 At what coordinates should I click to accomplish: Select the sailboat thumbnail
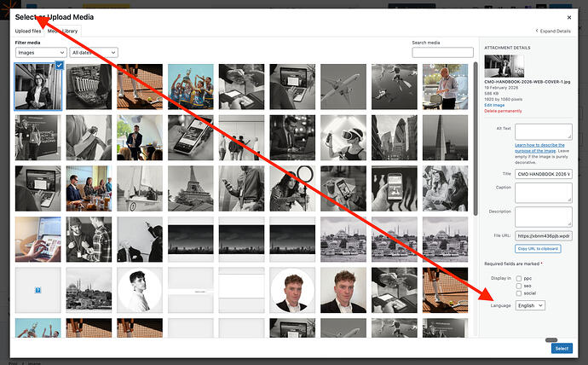click(x=140, y=188)
